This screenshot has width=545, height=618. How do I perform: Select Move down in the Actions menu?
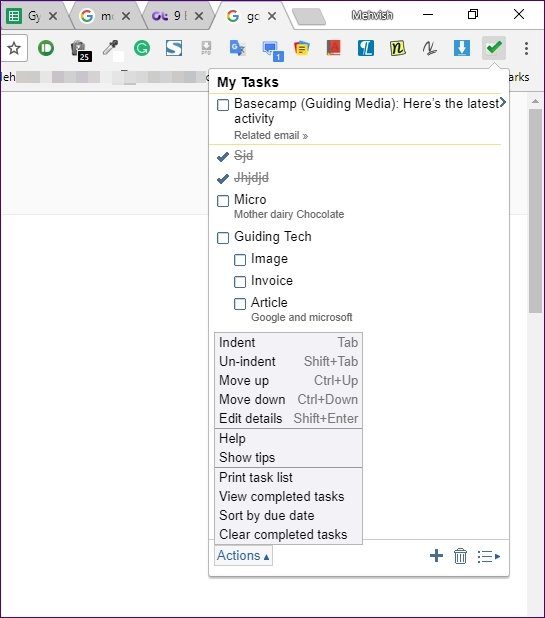tap(288, 399)
